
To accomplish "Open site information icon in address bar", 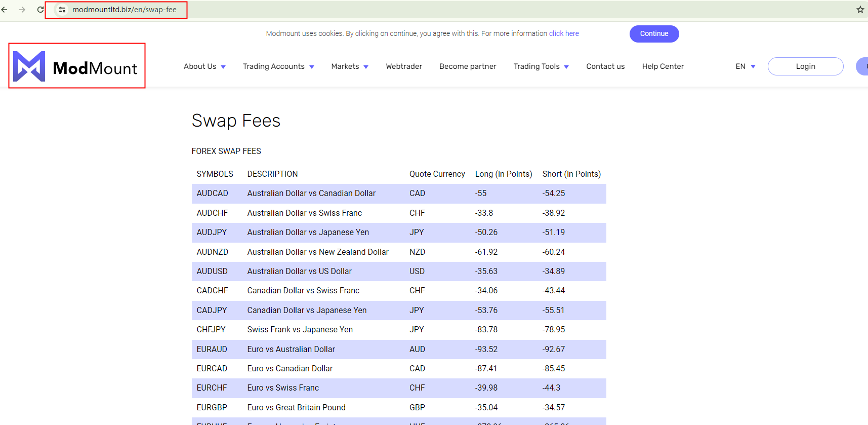I will 62,10.
